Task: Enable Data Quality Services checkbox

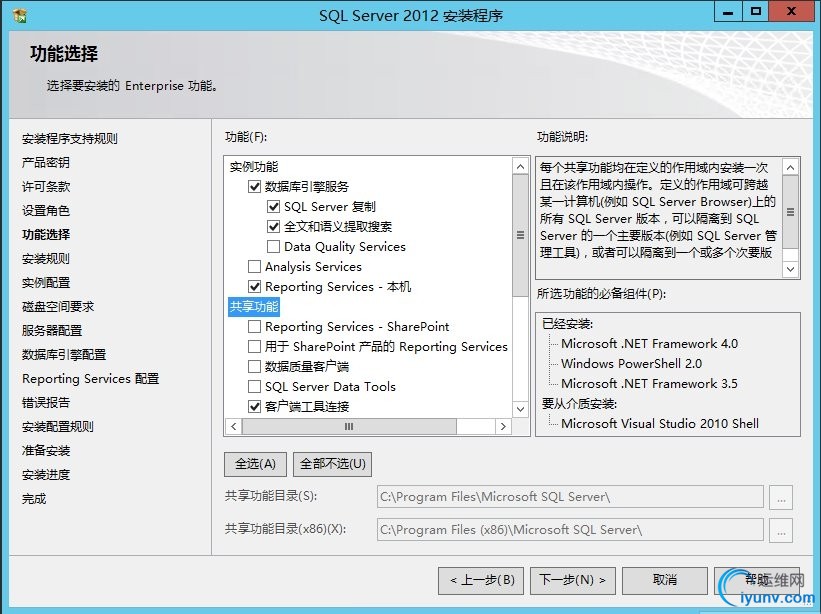Action: point(273,246)
